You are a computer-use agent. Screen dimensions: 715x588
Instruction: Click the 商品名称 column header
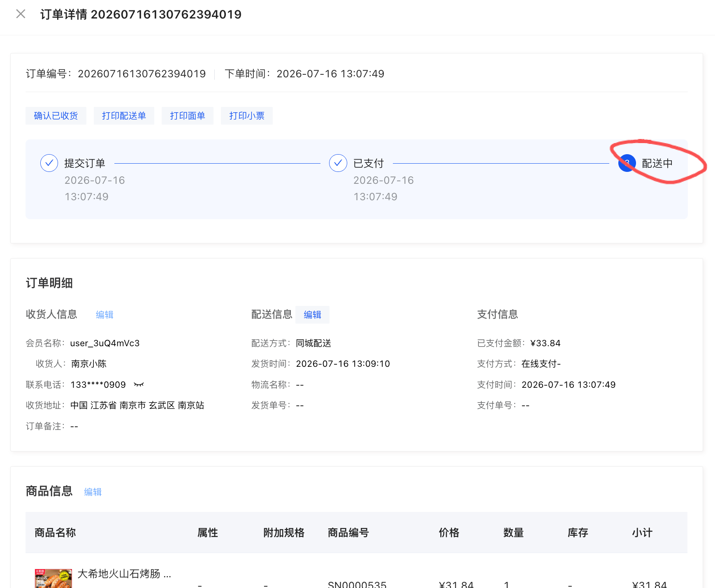55,533
